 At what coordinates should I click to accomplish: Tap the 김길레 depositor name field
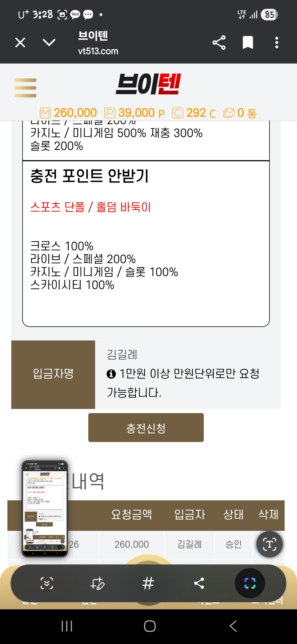pyautogui.click(x=122, y=354)
